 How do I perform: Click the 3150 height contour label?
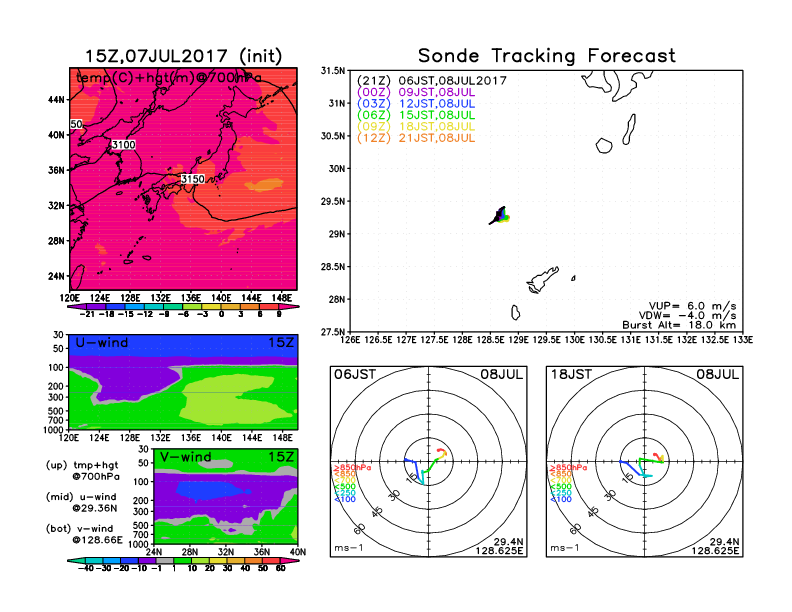click(193, 179)
